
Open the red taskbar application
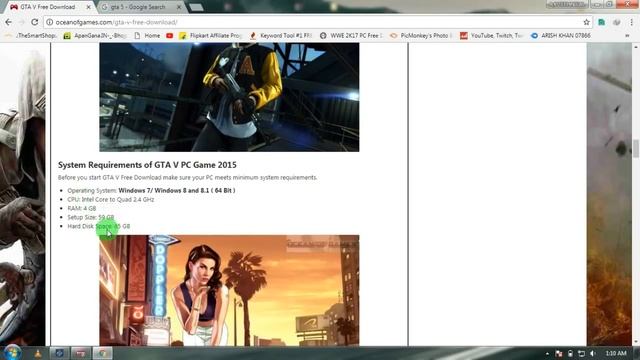[80, 353]
